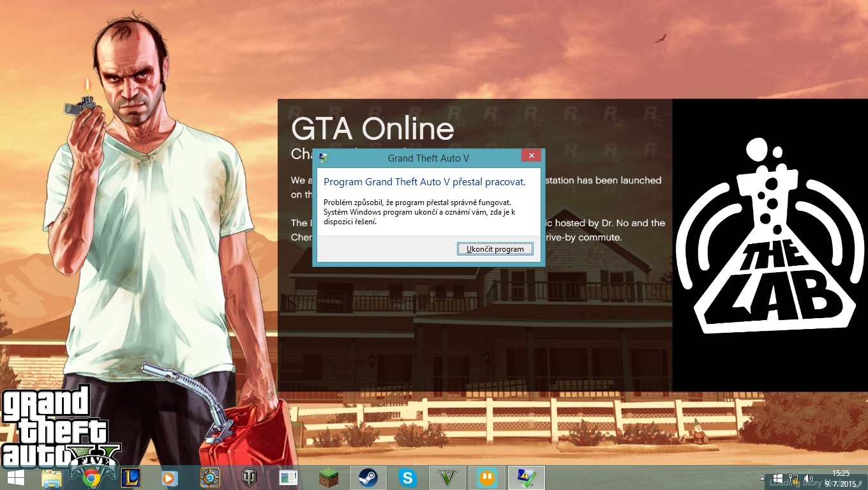Open Windows Media Player taskbar icon

click(170, 478)
